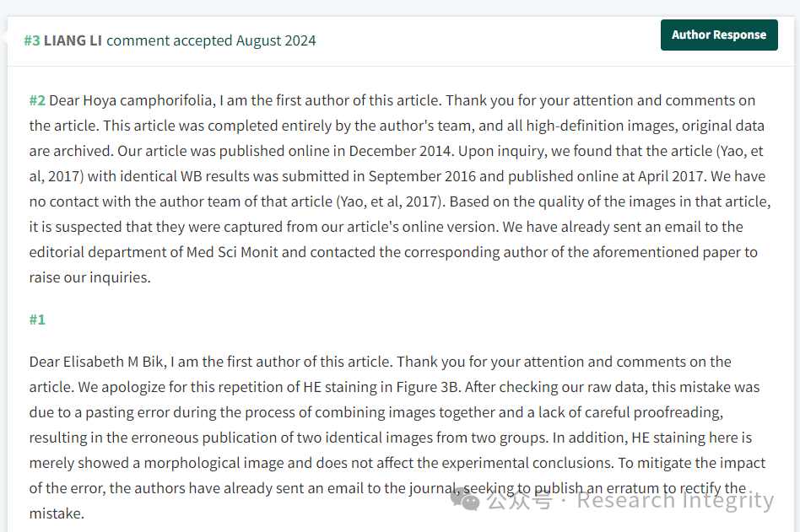Click the 'HE staining in Figure' phrase
800x532 pixels.
coord(370,387)
